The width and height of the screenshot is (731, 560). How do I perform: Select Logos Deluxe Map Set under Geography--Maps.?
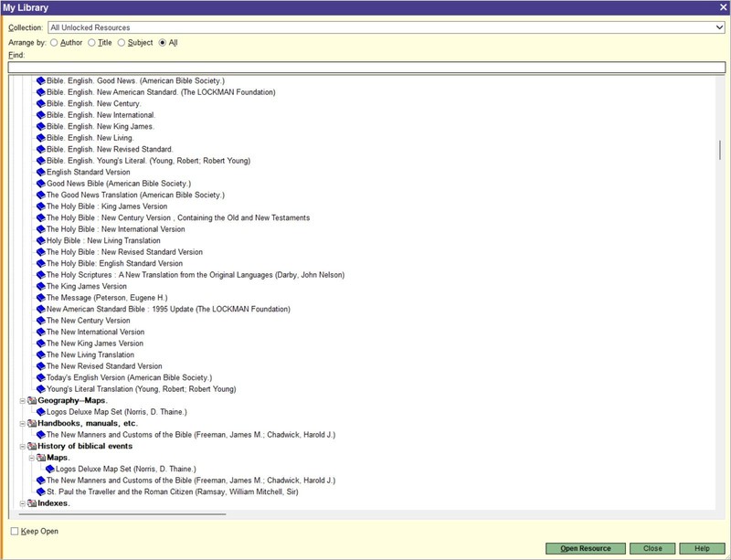click(117, 412)
